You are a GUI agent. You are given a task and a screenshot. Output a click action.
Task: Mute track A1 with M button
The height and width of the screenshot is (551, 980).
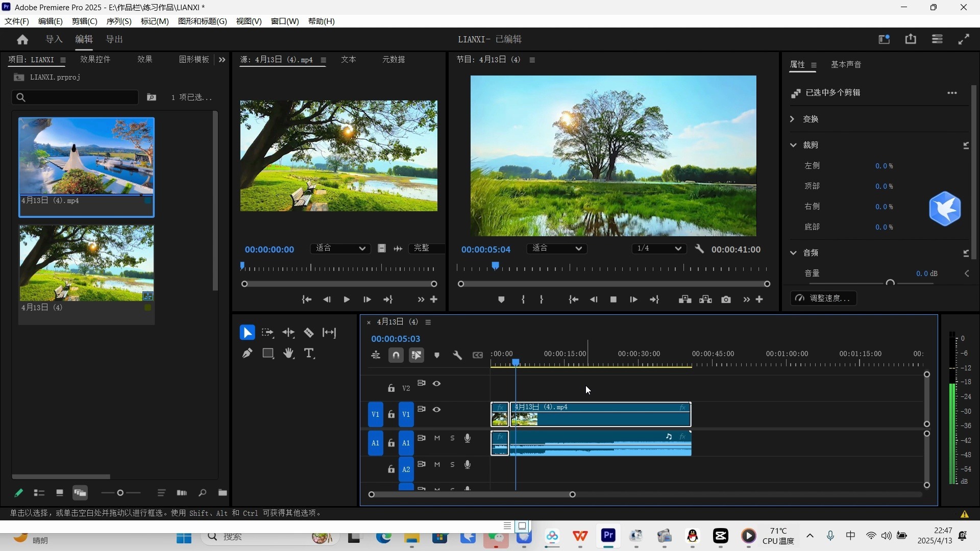coord(437,438)
